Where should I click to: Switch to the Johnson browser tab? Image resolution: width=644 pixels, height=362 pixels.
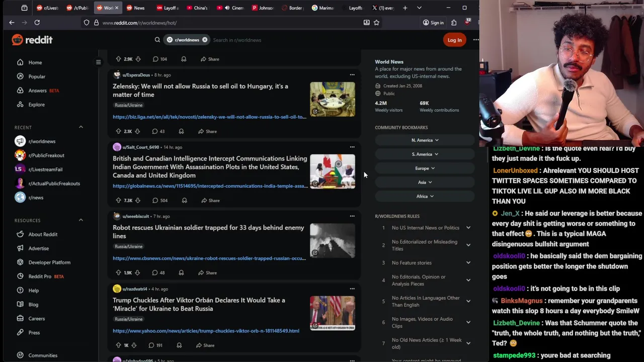point(263,8)
